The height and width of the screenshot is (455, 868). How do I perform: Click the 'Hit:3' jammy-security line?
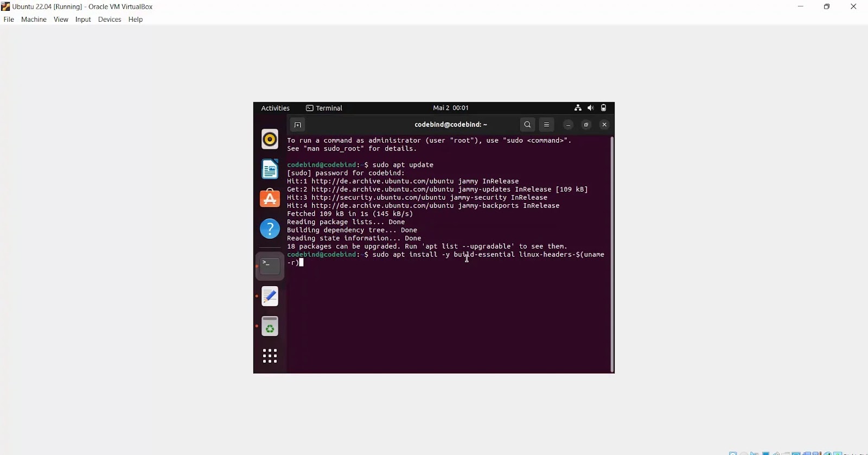417,198
